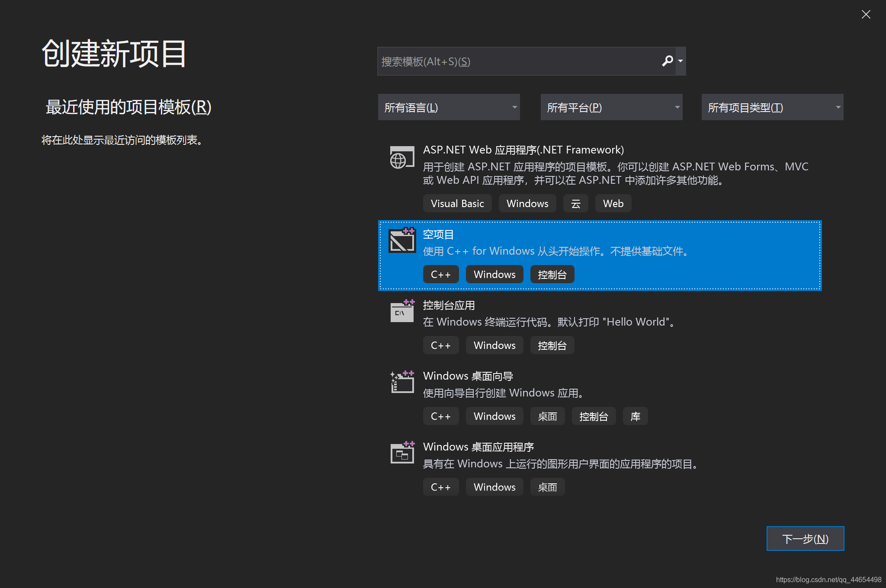
Task: Click Windows tag under Windows 桌面应用程序
Action: [494, 487]
